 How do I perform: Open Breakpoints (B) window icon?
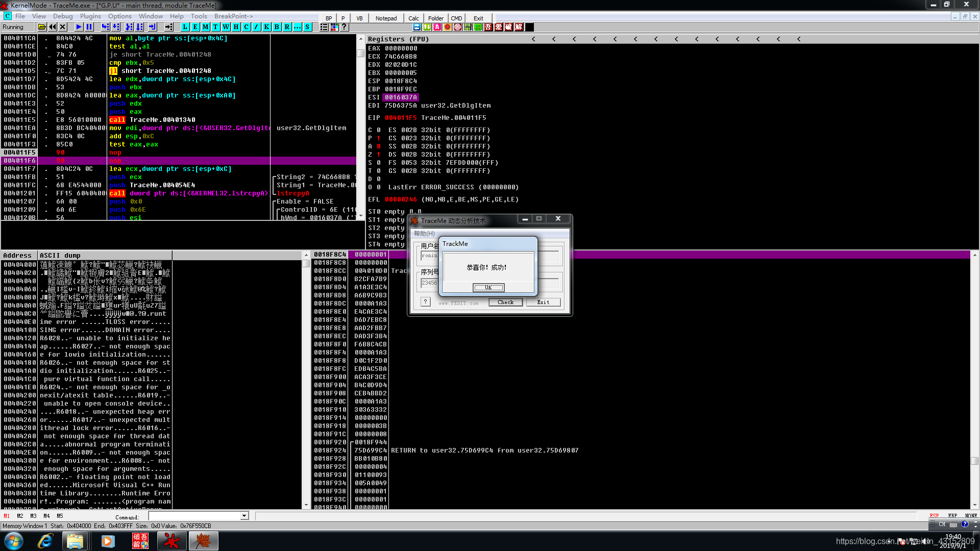pos(277,27)
